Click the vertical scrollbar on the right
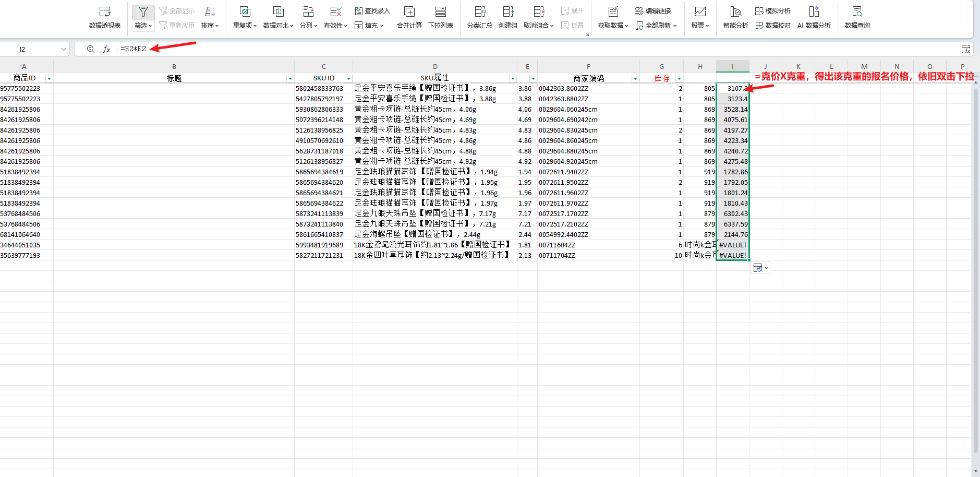 975,261
